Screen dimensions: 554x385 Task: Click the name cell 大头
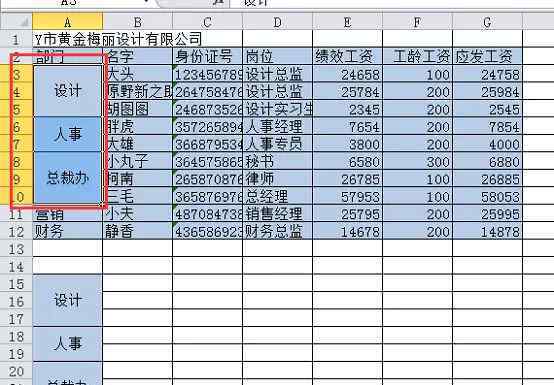(137, 74)
